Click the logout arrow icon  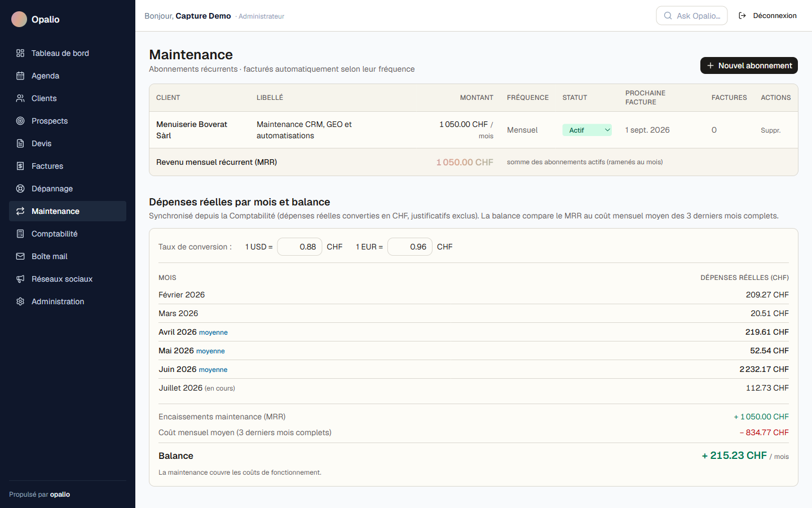pyautogui.click(x=742, y=16)
